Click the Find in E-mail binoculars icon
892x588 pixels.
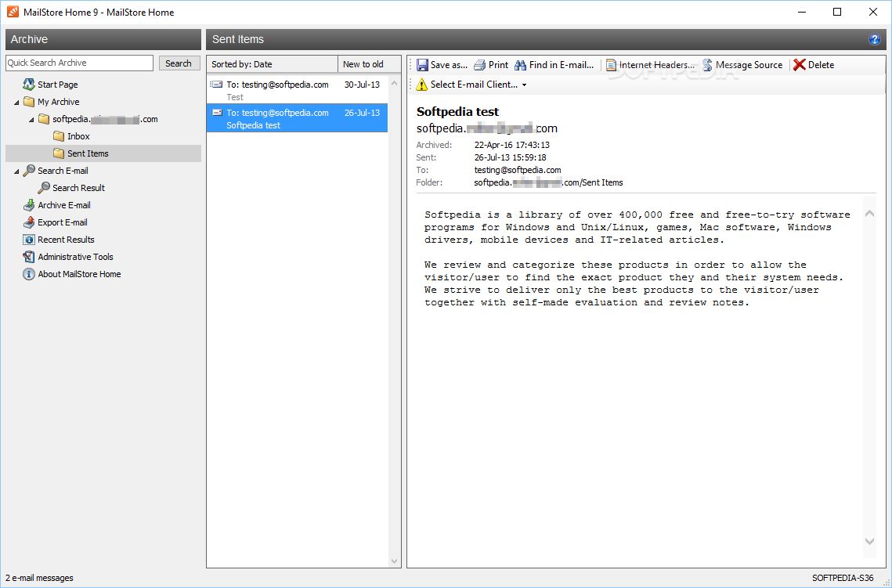520,65
